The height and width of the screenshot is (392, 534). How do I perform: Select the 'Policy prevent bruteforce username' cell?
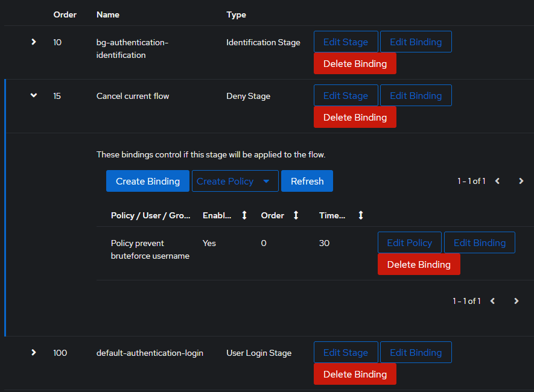150,250
